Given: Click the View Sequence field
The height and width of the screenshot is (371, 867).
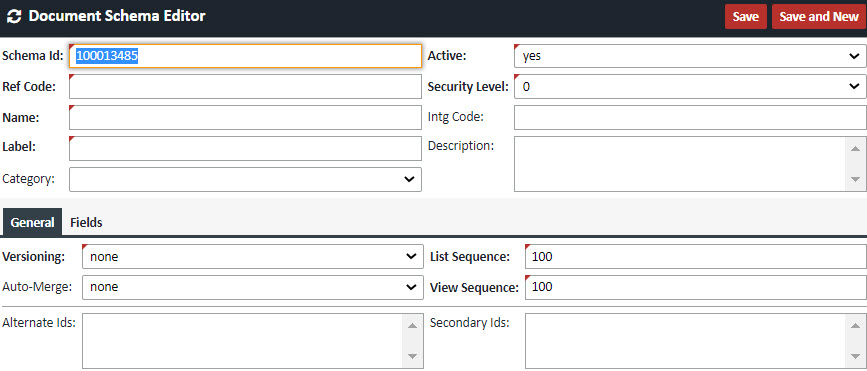Looking at the screenshot, I should [696, 288].
